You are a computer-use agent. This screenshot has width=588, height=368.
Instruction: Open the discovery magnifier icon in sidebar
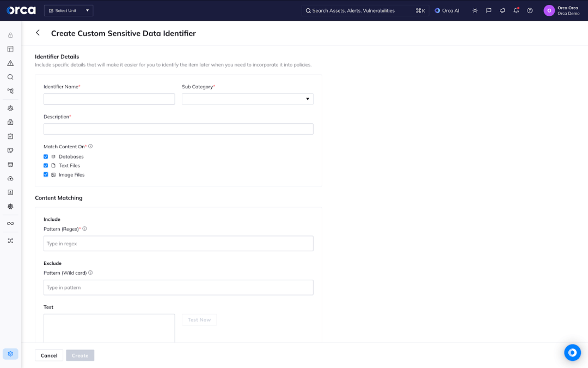(x=10, y=77)
